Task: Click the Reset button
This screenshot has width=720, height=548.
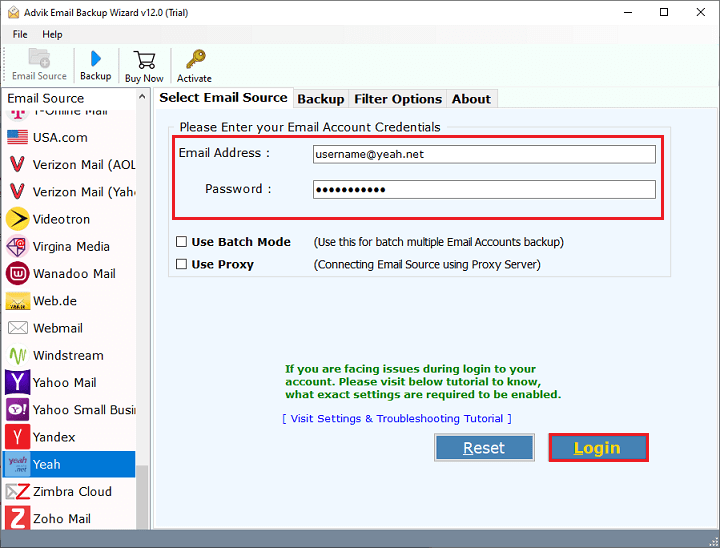Action: 484,447
